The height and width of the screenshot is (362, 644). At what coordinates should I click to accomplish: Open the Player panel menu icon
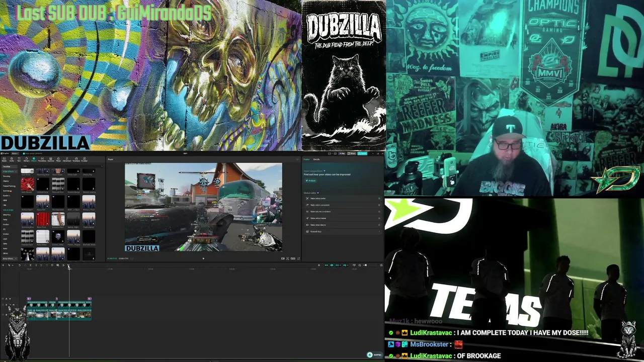click(298, 159)
